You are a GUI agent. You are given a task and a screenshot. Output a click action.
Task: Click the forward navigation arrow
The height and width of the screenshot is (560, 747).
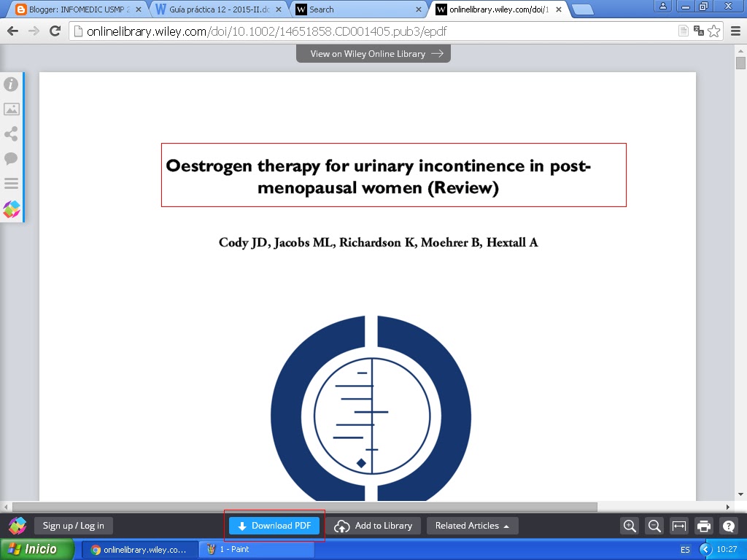(x=34, y=31)
